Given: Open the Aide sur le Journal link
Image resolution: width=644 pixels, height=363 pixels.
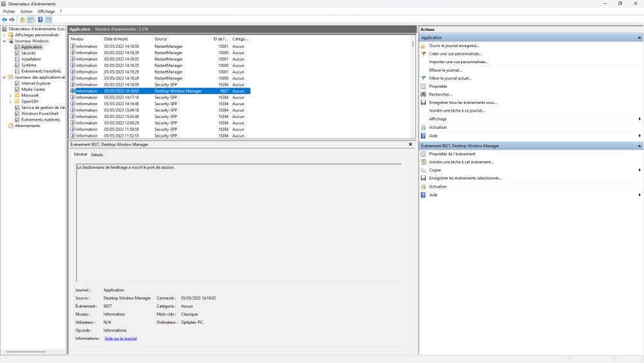Looking at the screenshot, I should click(120, 338).
